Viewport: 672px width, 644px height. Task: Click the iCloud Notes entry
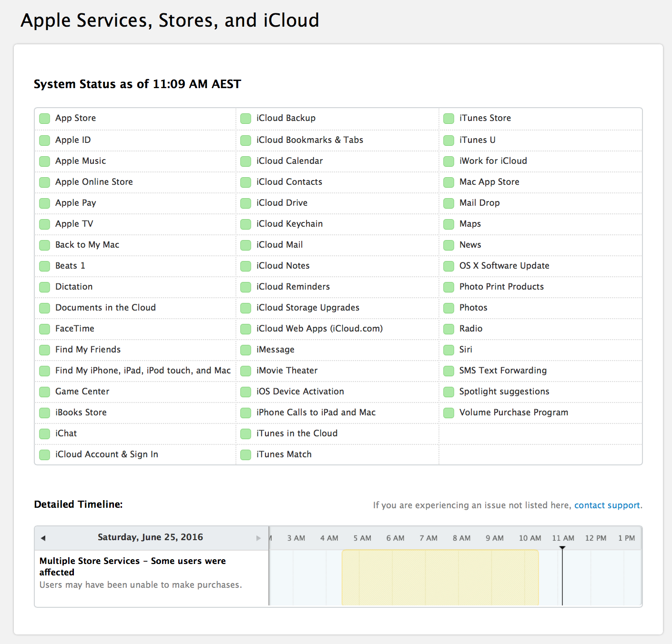[283, 266]
